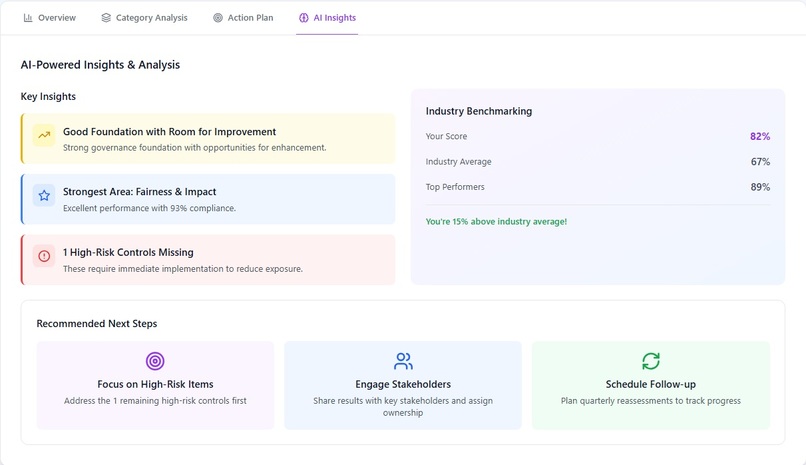Click the people icon above Engage Stakeholders

pyautogui.click(x=403, y=361)
